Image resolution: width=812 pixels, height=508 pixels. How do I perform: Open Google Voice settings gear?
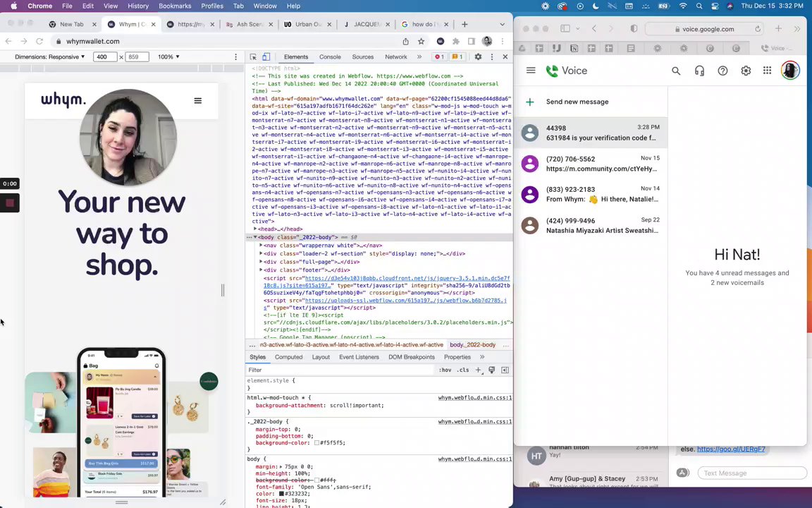(x=746, y=71)
